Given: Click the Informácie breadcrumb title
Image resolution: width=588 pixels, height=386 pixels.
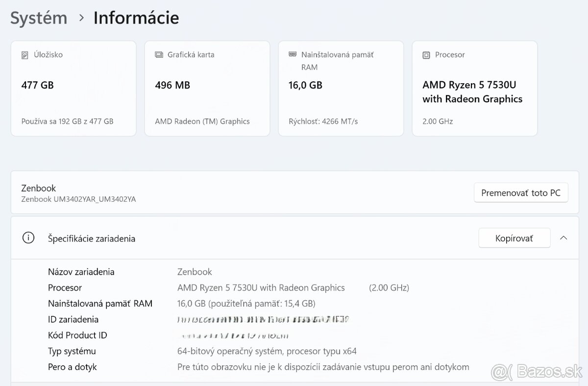Looking at the screenshot, I should [x=136, y=18].
